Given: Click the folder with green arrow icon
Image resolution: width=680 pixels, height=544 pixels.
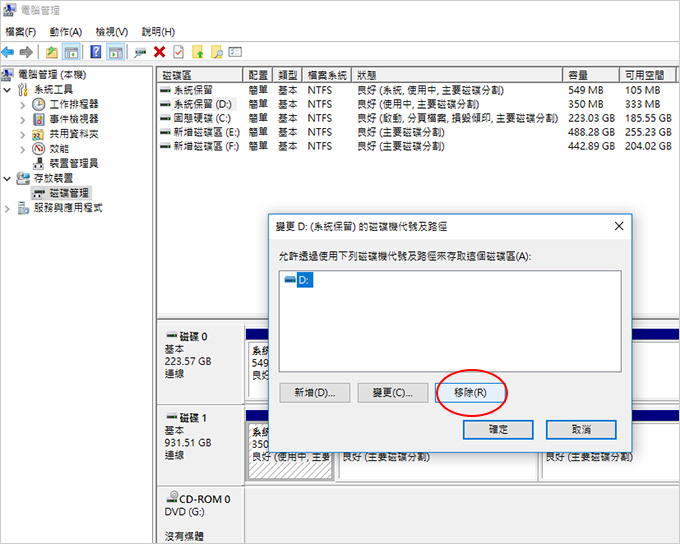Looking at the screenshot, I should [198, 52].
